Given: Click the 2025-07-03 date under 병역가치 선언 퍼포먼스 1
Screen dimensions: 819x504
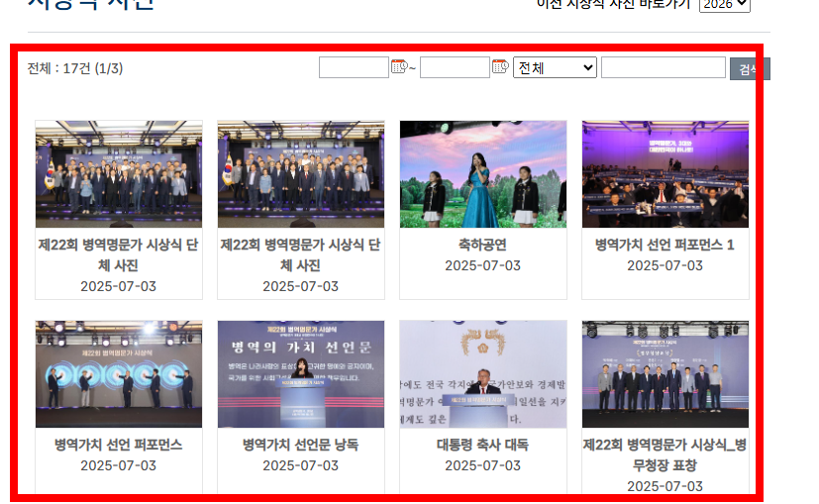Looking at the screenshot, I should (665, 265).
